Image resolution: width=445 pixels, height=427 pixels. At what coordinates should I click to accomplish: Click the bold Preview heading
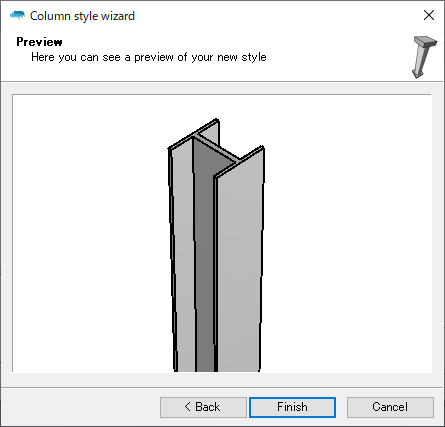click(39, 42)
